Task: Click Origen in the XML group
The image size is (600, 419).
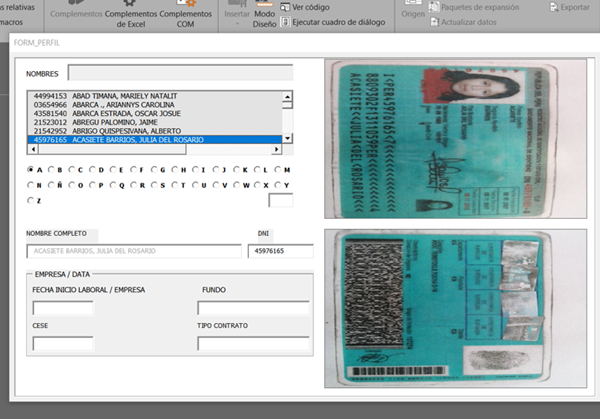Action: coord(413,15)
